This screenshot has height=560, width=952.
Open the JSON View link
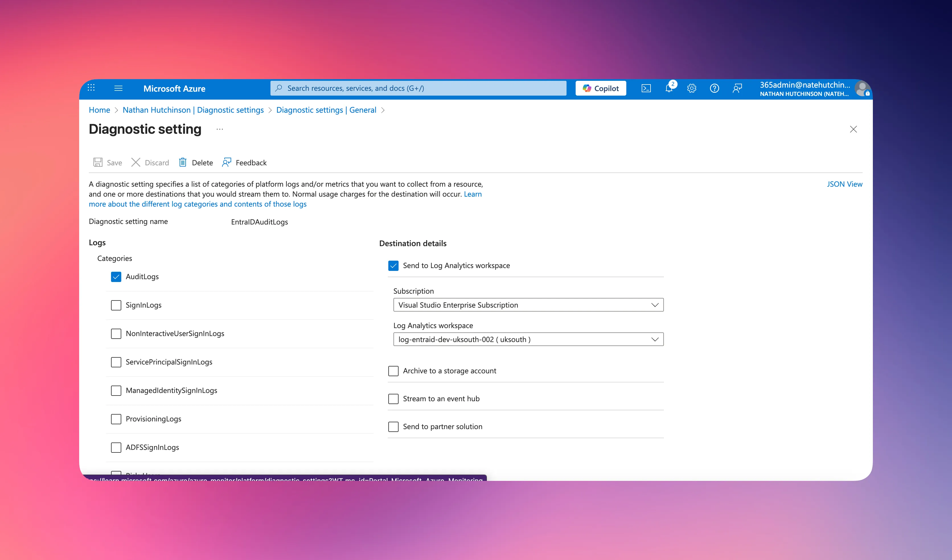pos(844,184)
